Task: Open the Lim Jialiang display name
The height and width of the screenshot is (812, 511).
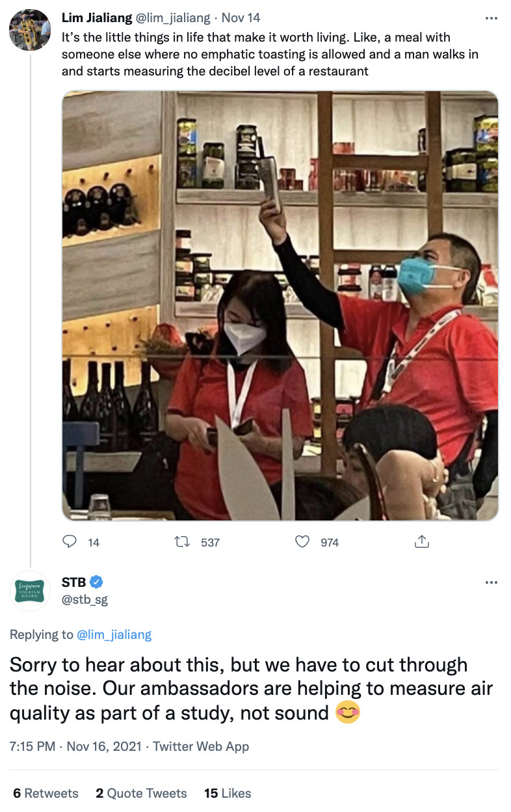Action: (96, 18)
